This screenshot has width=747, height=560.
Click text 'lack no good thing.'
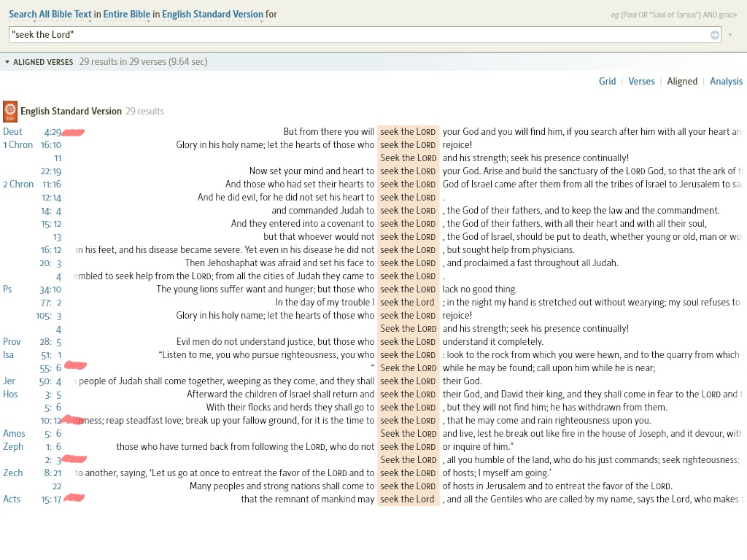(x=480, y=289)
